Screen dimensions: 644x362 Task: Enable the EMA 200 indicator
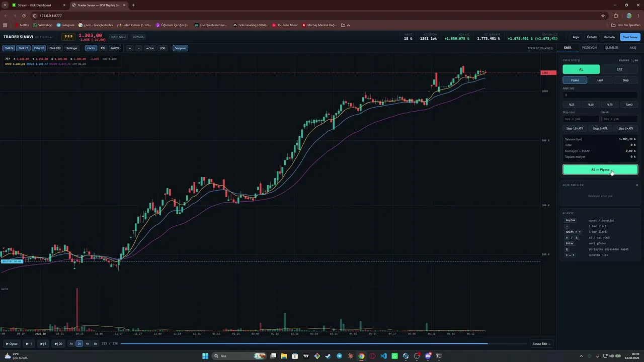click(x=55, y=48)
